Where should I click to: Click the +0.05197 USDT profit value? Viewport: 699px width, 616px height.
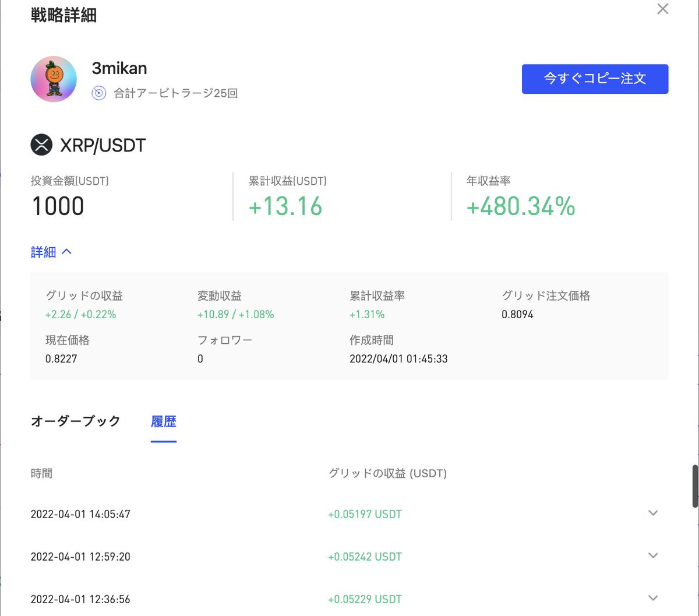tap(365, 513)
